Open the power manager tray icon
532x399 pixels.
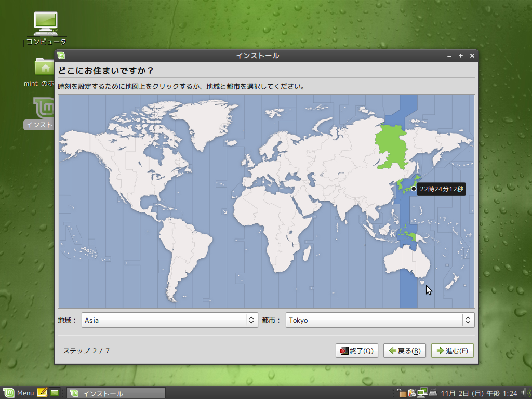(412, 393)
